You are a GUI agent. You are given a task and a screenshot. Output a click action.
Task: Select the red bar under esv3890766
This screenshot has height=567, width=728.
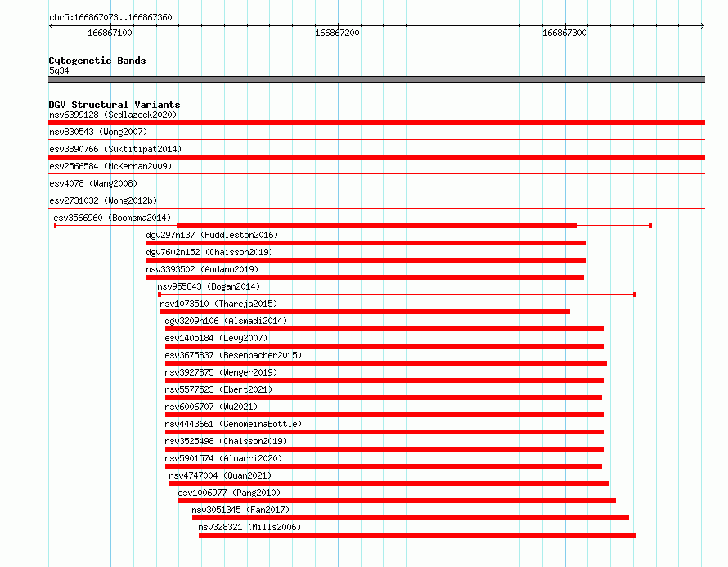(x=376, y=157)
